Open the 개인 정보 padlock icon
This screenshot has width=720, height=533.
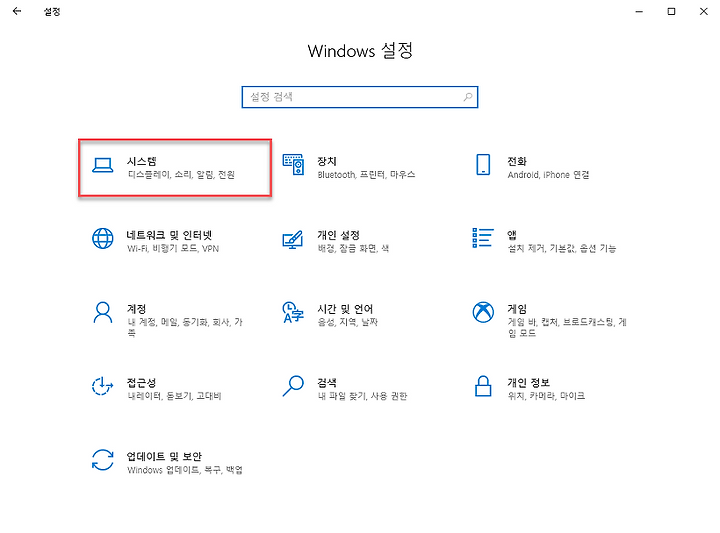(x=483, y=386)
